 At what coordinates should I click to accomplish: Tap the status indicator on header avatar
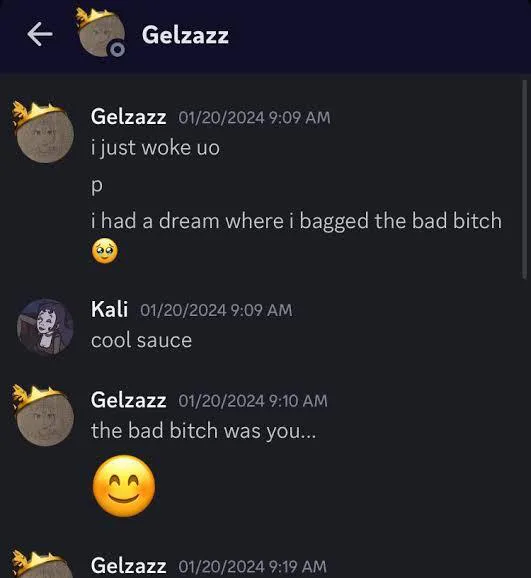[x=117, y=49]
